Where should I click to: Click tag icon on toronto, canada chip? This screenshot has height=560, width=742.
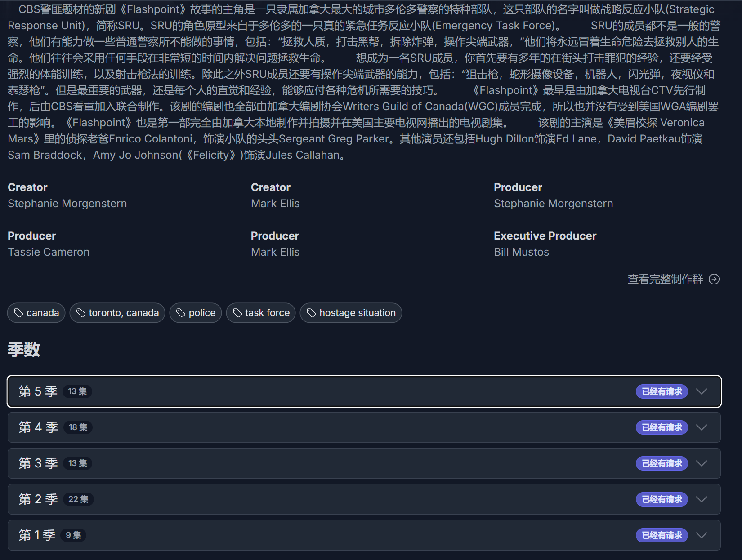coord(81,313)
